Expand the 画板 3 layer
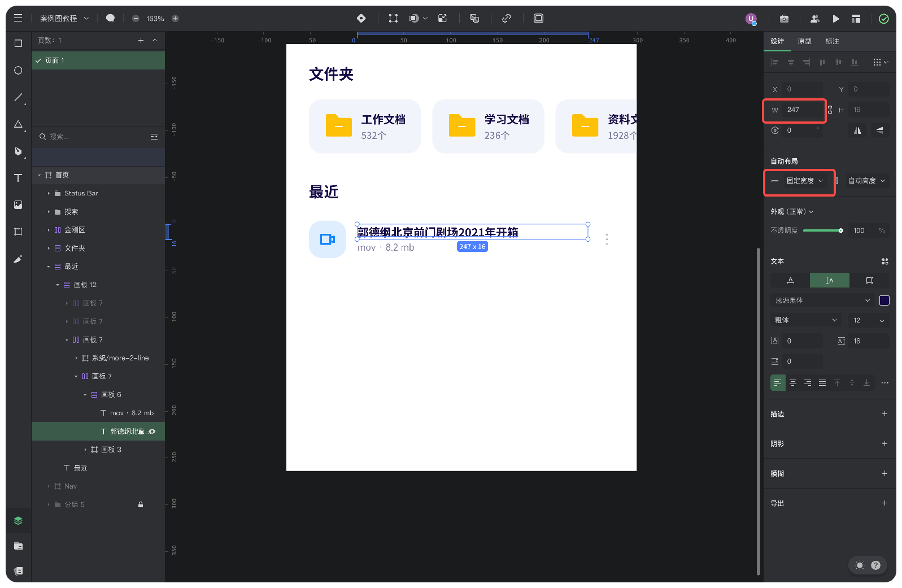This screenshot has height=588, width=902. coord(85,450)
